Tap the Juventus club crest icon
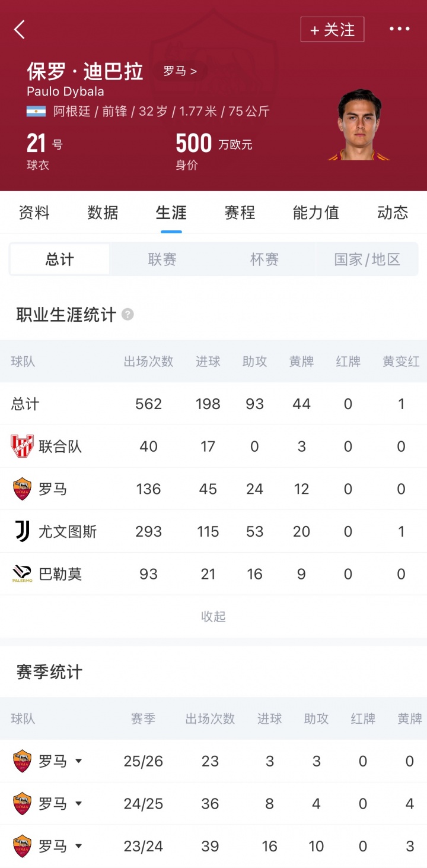The width and height of the screenshot is (427, 868). [23, 531]
